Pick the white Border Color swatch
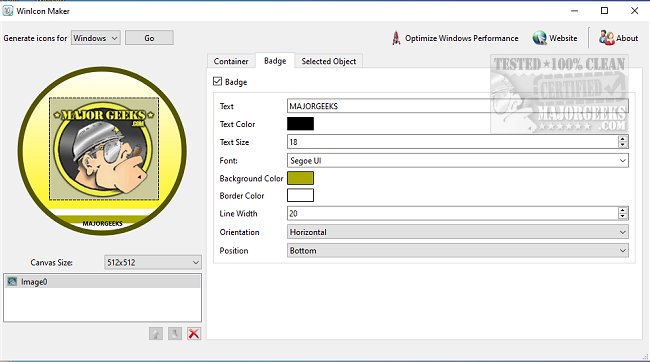 point(301,195)
